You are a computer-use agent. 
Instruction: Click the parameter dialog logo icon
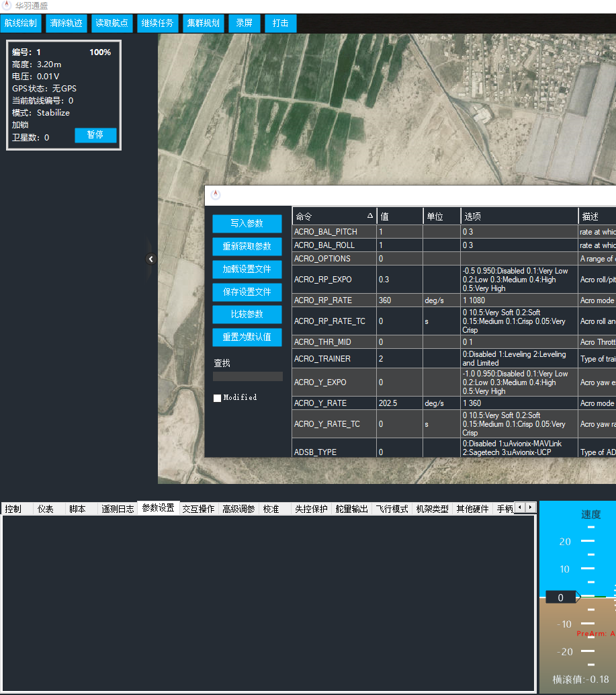(x=216, y=194)
